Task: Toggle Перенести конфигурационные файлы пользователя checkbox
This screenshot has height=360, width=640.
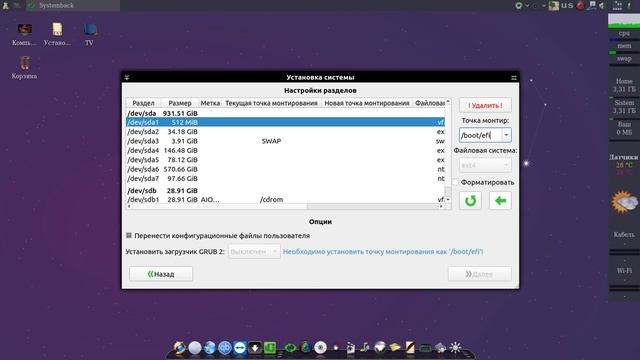Action: click(x=129, y=236)
